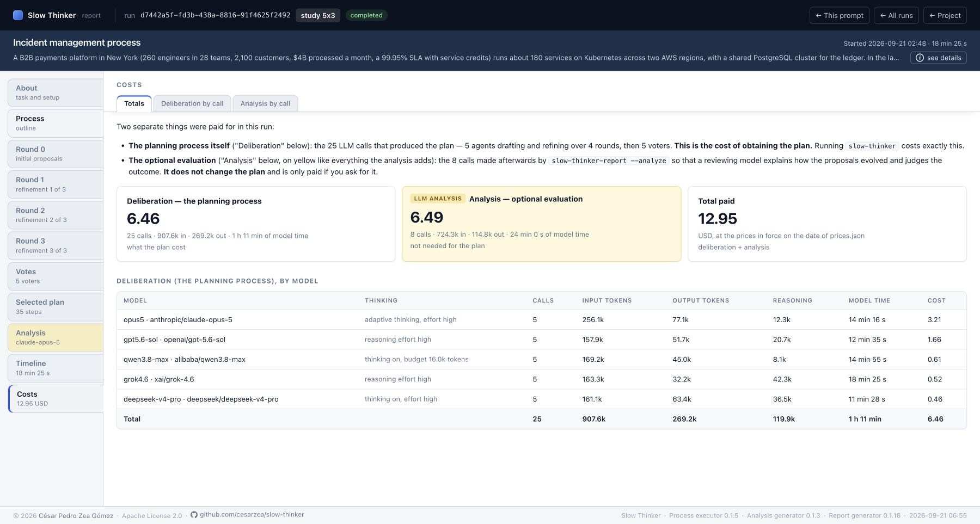Open the Timeline section
Viewport: 980px width, 524px height.
[56, 368]
